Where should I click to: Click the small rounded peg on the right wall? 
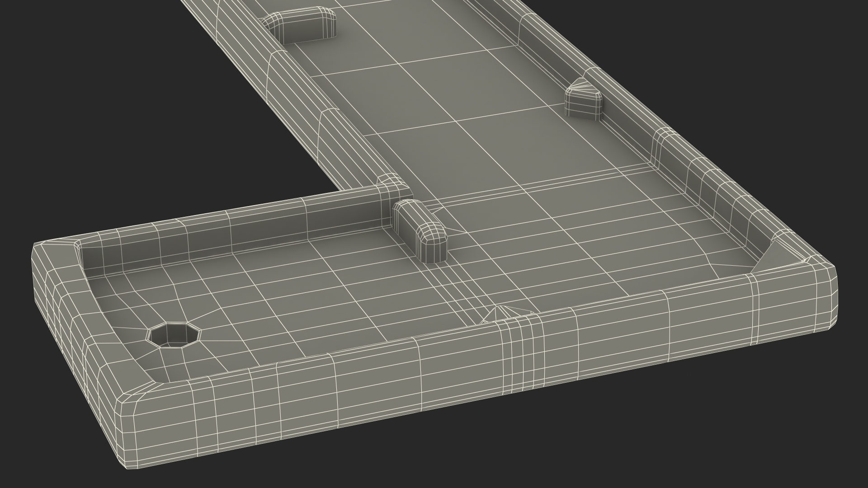(584, 99)
